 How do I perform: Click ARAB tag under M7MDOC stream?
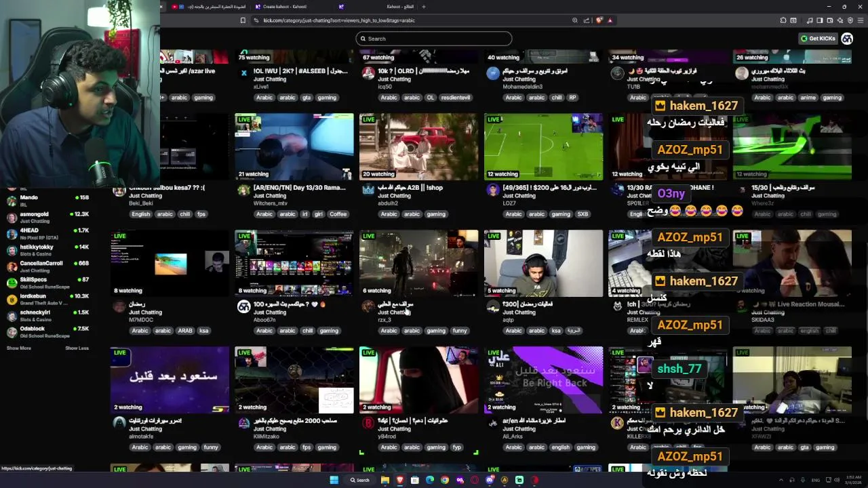(x=184, y=331)
